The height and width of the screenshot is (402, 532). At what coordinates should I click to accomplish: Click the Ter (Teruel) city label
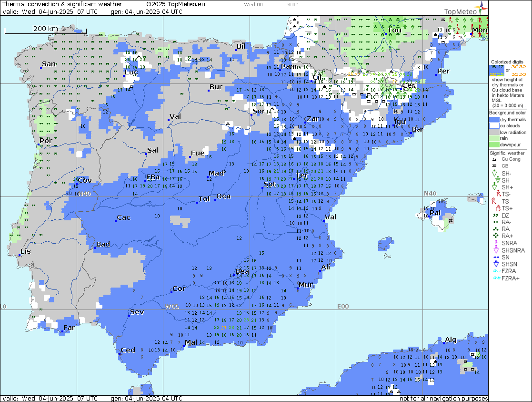click(301, 175)
